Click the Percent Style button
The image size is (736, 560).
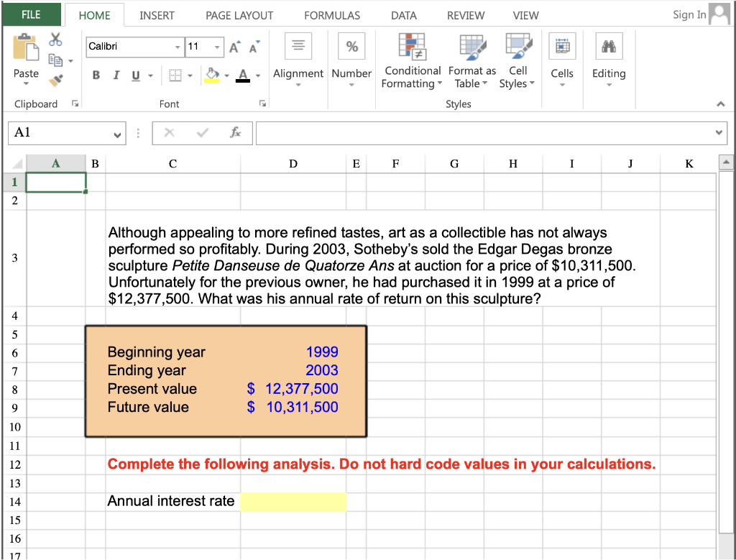point(351,45)
